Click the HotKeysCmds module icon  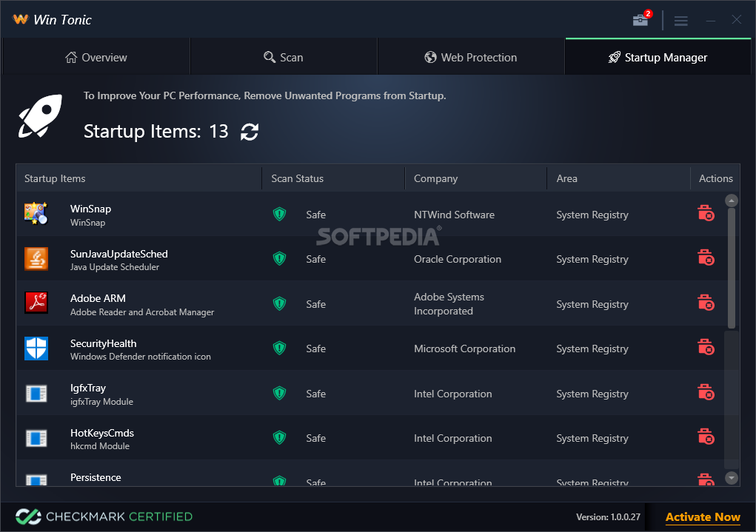pos(36,438)
